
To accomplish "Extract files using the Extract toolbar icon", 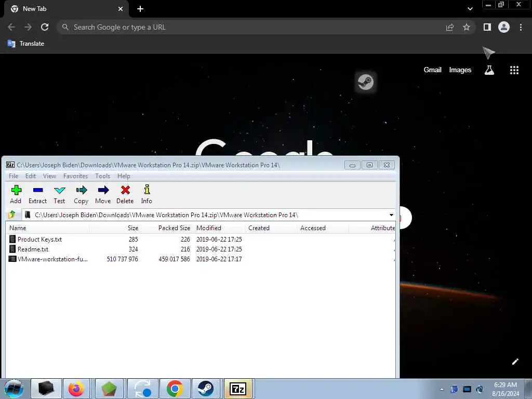I will coord(37,194).
